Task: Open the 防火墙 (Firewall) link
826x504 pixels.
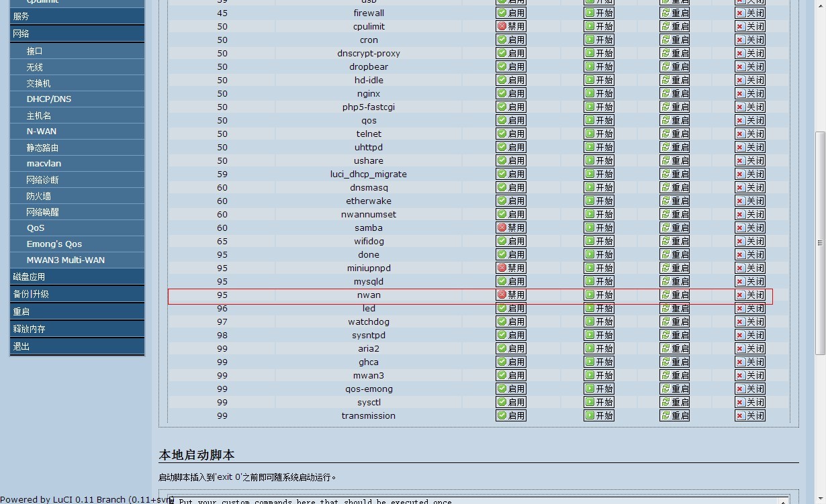Action: point(77,196)
